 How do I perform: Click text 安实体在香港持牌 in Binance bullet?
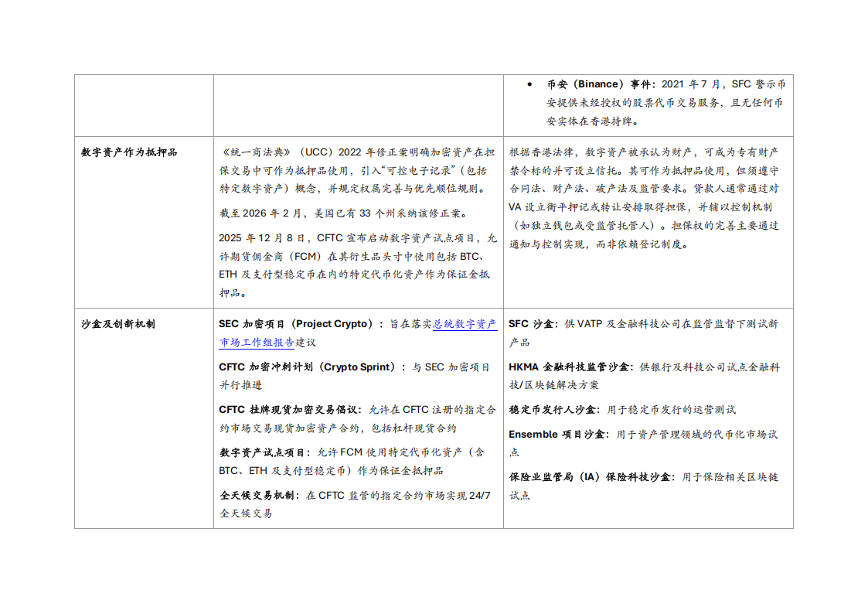(x=589, y=121)
